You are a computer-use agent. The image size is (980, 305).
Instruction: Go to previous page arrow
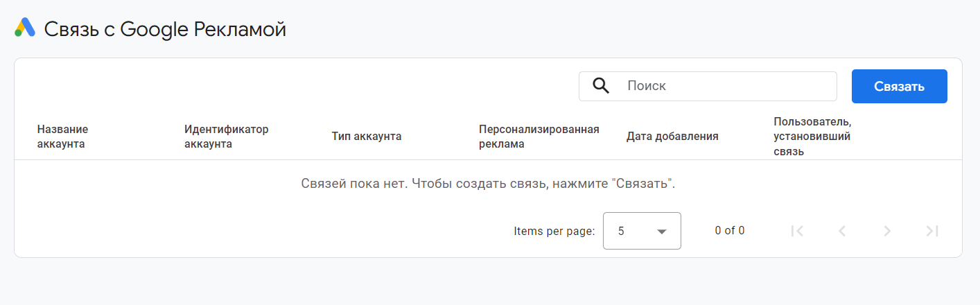coord(842,231)
